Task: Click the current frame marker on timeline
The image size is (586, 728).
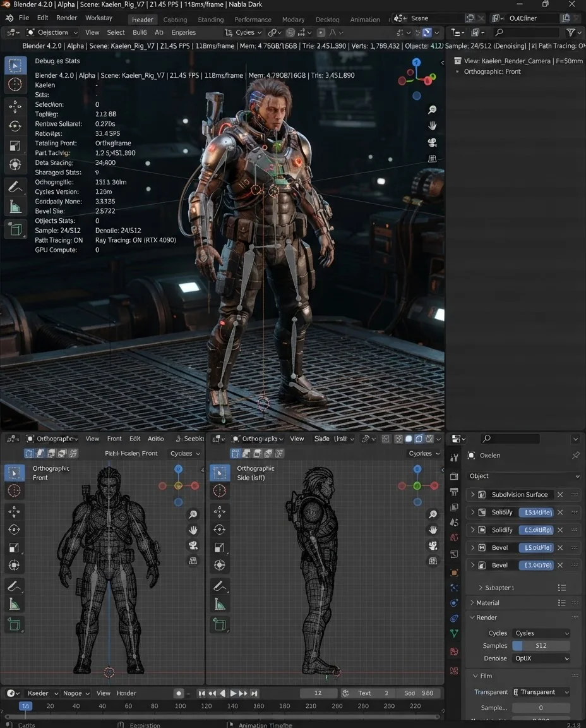Action: click(x=25, y=706)
